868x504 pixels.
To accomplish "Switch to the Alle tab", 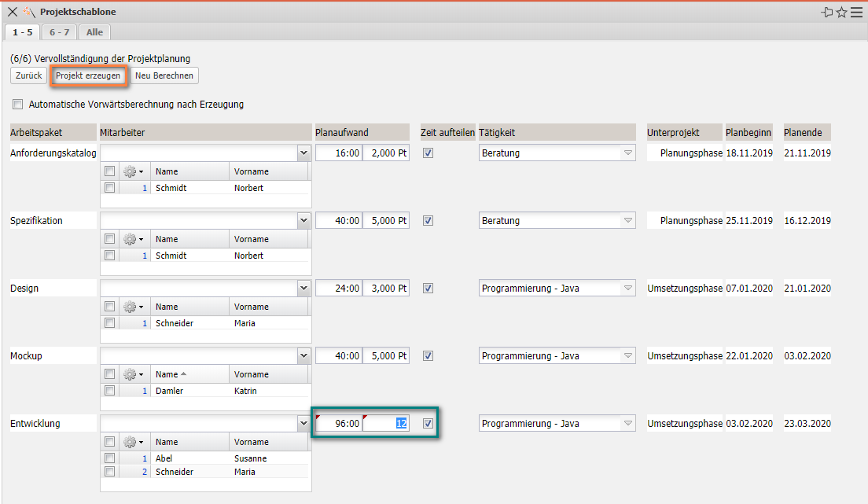I will [94, 31].
